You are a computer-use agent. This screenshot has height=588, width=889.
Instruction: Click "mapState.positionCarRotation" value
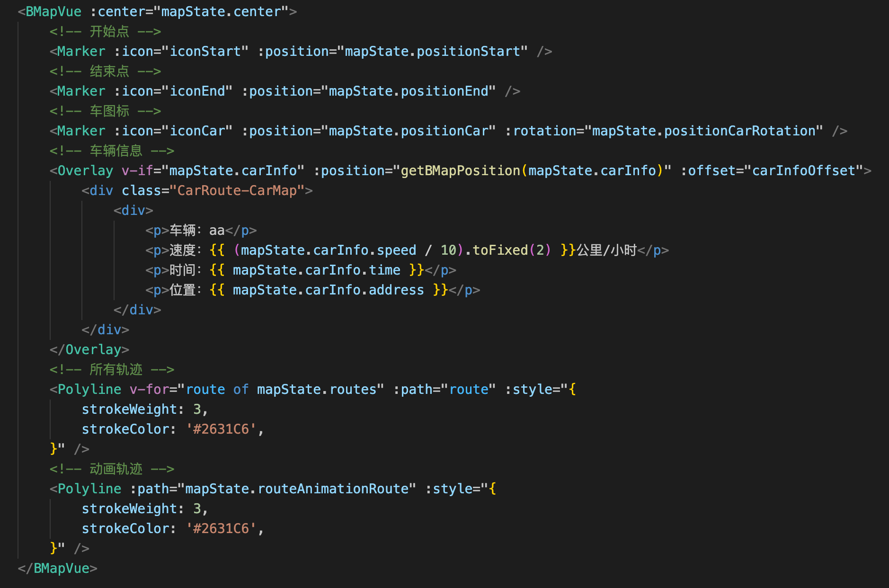click(x=704, y=131)
